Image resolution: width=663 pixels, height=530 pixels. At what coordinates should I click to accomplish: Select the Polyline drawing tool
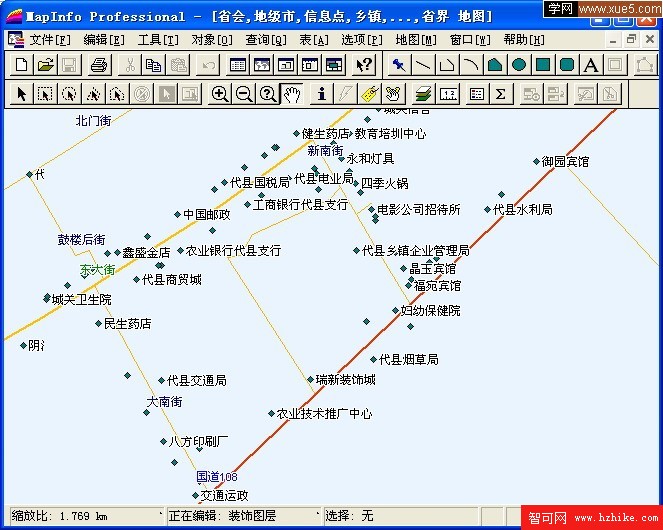[x=447, y=65]
